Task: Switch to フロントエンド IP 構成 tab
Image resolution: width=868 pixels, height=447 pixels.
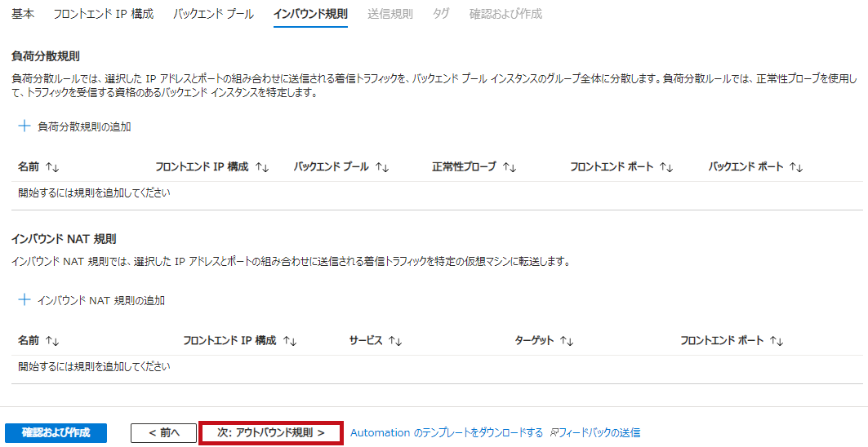Action: coord(104,14)
